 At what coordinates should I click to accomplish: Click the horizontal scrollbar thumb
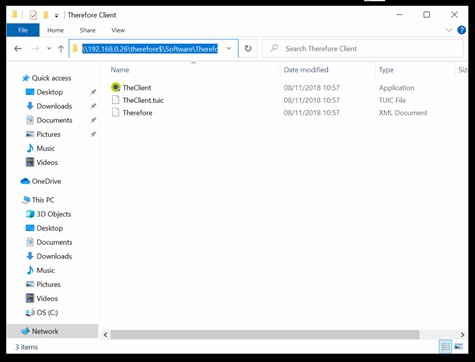265,334
